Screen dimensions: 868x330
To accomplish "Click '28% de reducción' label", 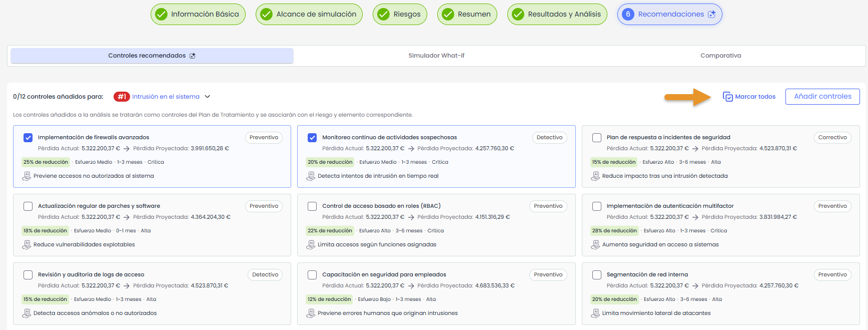I will point(614,231).
